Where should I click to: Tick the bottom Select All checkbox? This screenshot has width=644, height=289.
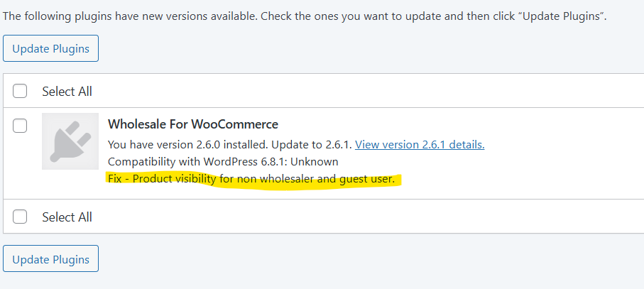click(x=20, y=217)
